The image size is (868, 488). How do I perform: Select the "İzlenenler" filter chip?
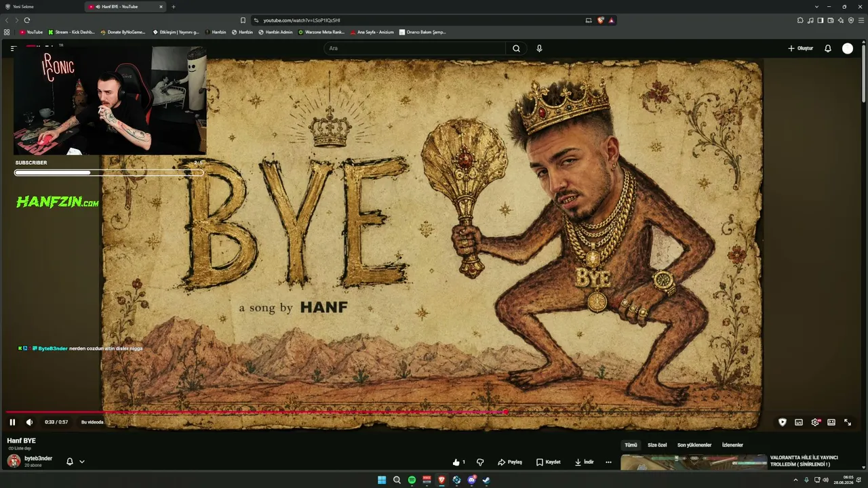coord(732,445)
